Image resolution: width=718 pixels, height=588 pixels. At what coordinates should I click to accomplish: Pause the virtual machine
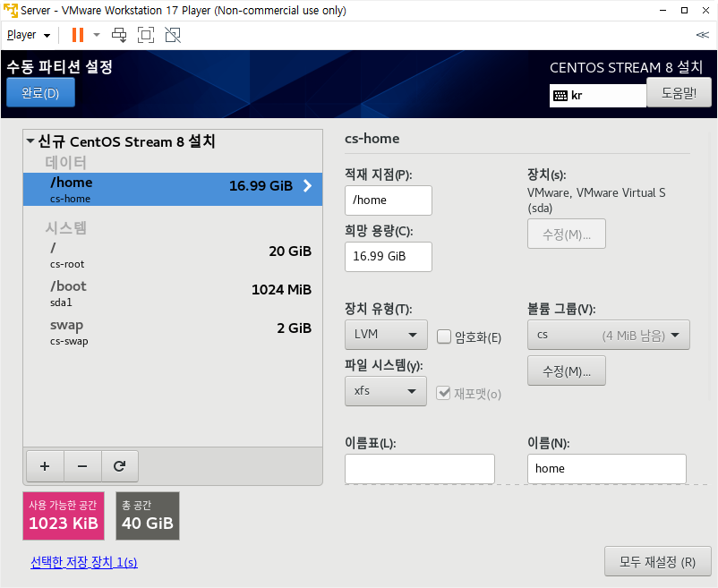78,35
